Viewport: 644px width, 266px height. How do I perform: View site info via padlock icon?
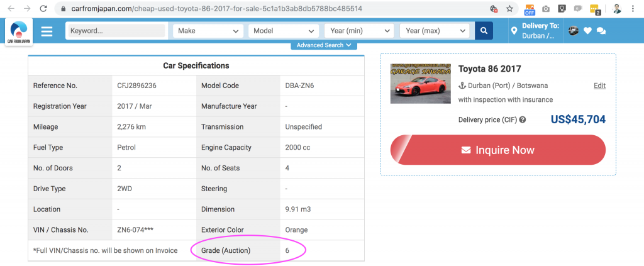[x=63, y=9]
